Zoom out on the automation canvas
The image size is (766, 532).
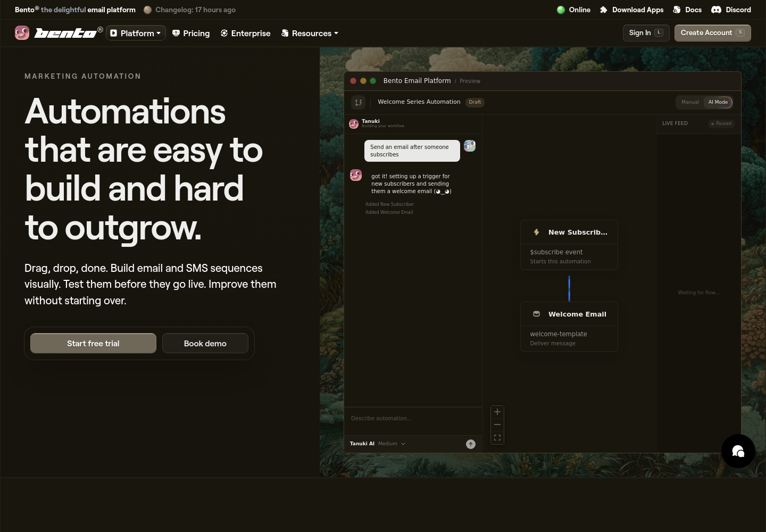pyautogui.click(x=497, y=425)
